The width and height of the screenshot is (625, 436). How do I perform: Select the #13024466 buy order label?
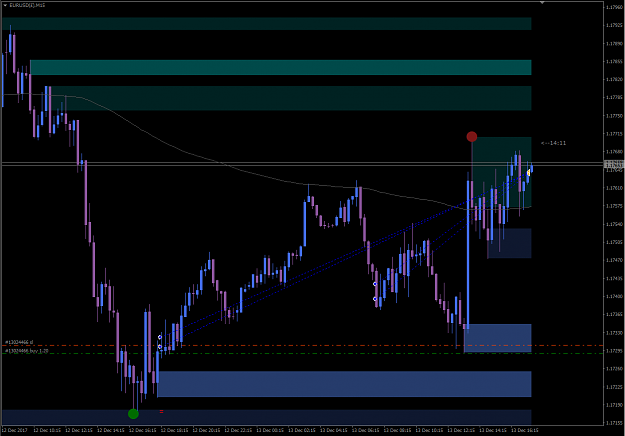point(27,351)
